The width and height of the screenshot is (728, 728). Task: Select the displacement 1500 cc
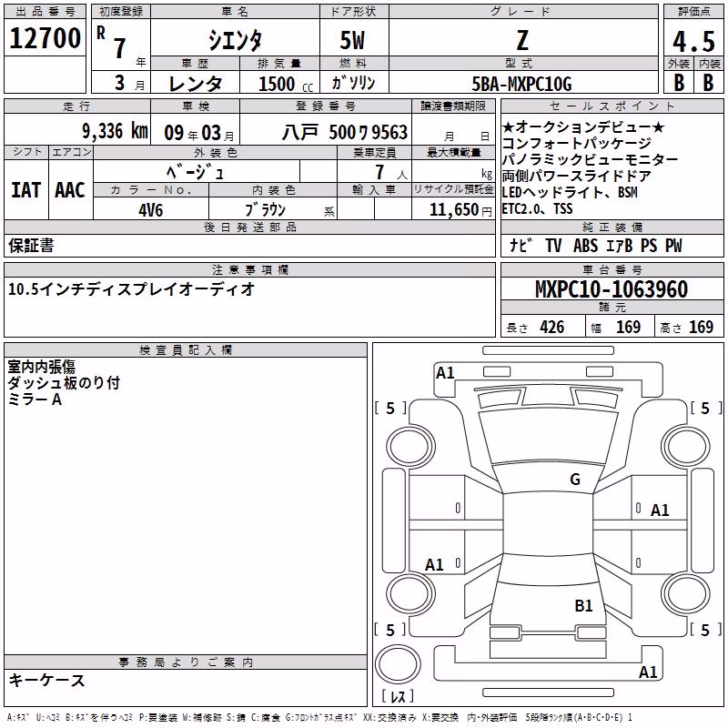click(286, 84)
